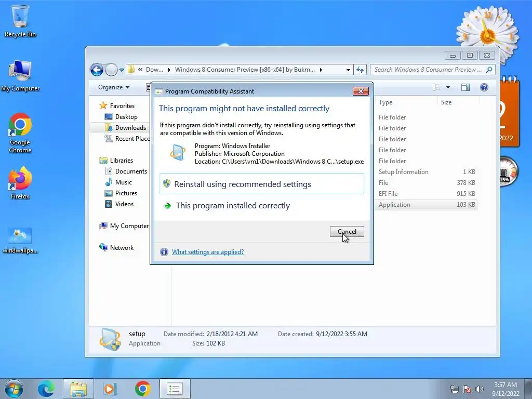
Task: Open the Action Center flag tray icon
Action: 467,389
